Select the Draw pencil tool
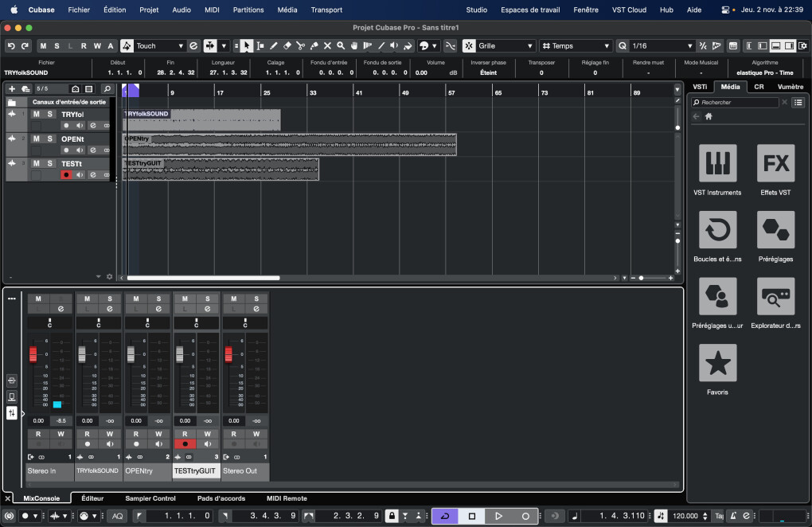Image resolution: width=812 pixels, height=527 pixels. coord(273,46)
